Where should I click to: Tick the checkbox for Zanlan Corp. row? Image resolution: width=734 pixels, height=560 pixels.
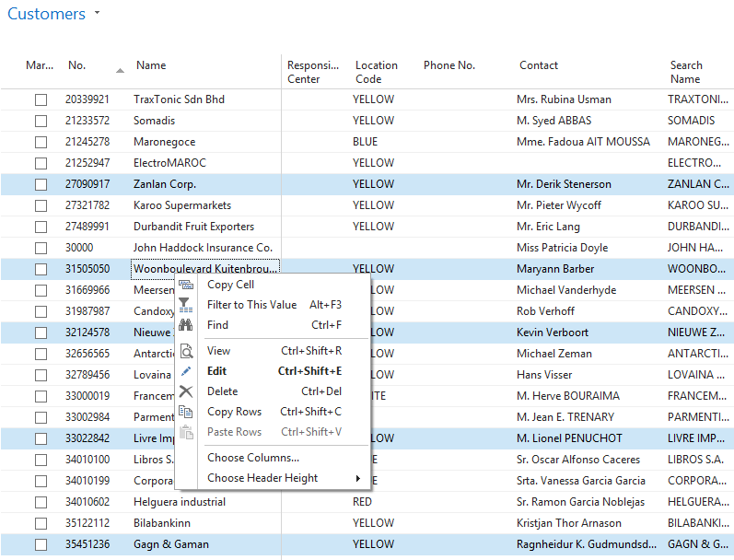(41, 184)
